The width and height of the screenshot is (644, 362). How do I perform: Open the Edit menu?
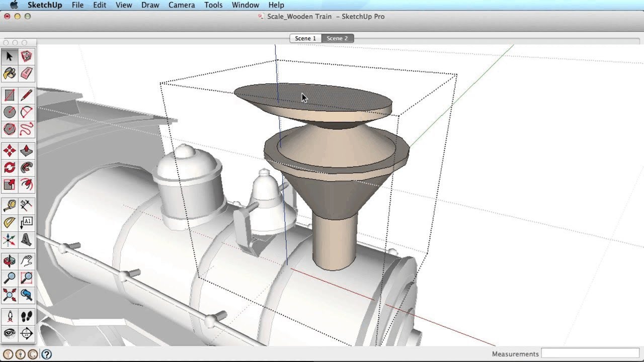pos(100,5)
